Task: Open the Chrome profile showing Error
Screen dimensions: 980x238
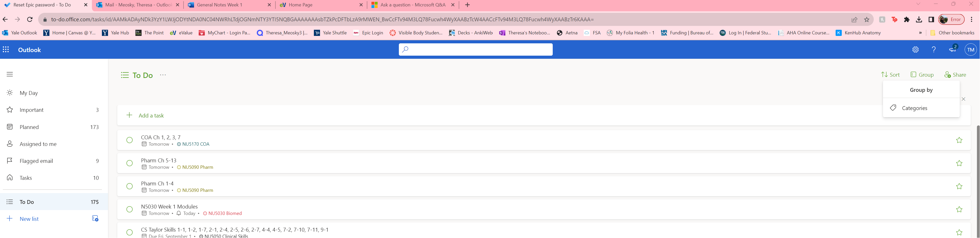Action: tap(951, 19)
